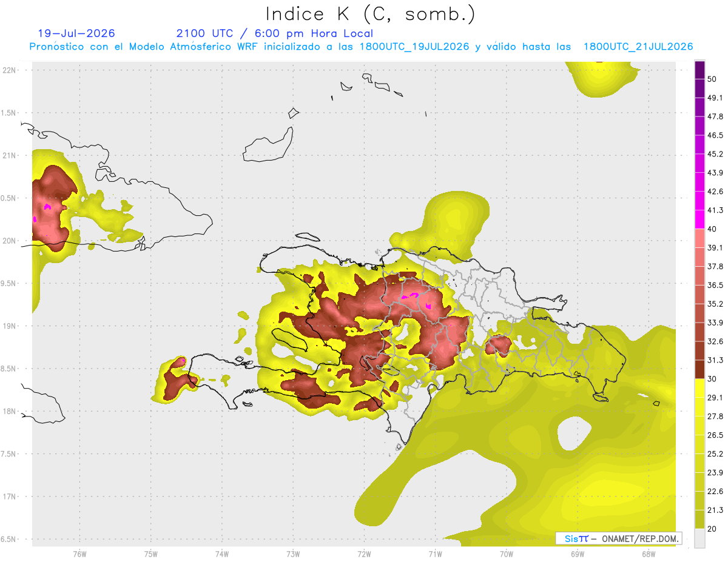Image resolution: width=728 pixels, height=562 pixels.
Task: Click the colorbar value "33.9"
Action: tap(715, 323)
